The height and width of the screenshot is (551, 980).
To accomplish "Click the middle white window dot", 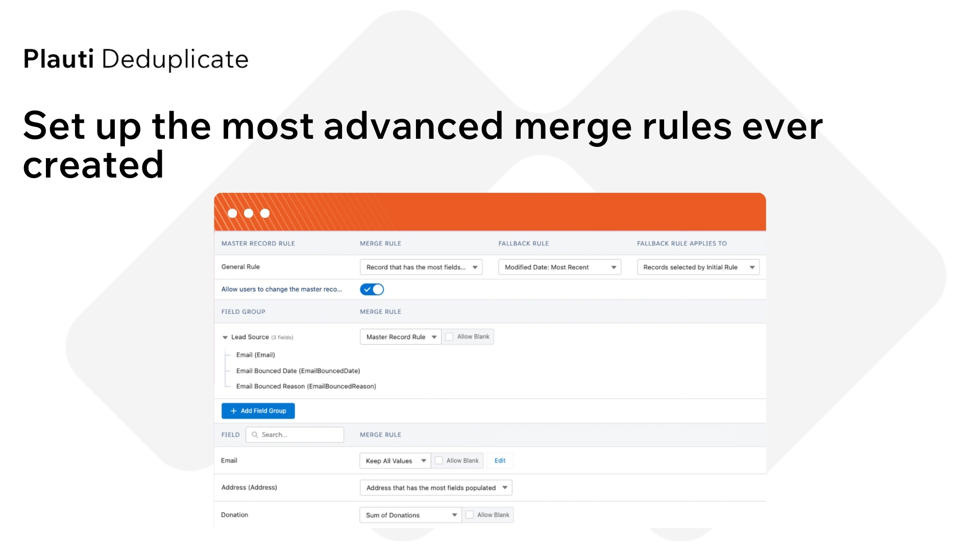I will coord(249,213).
